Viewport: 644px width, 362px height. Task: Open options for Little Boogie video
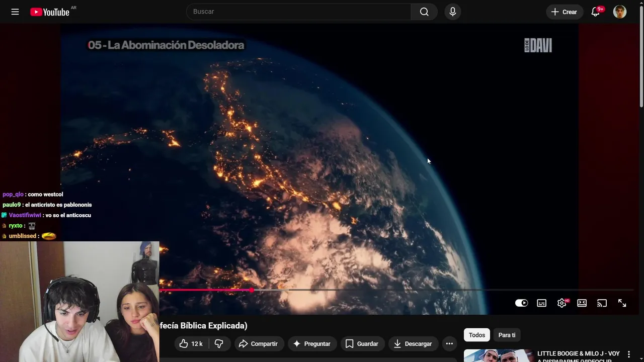point(628,355)
